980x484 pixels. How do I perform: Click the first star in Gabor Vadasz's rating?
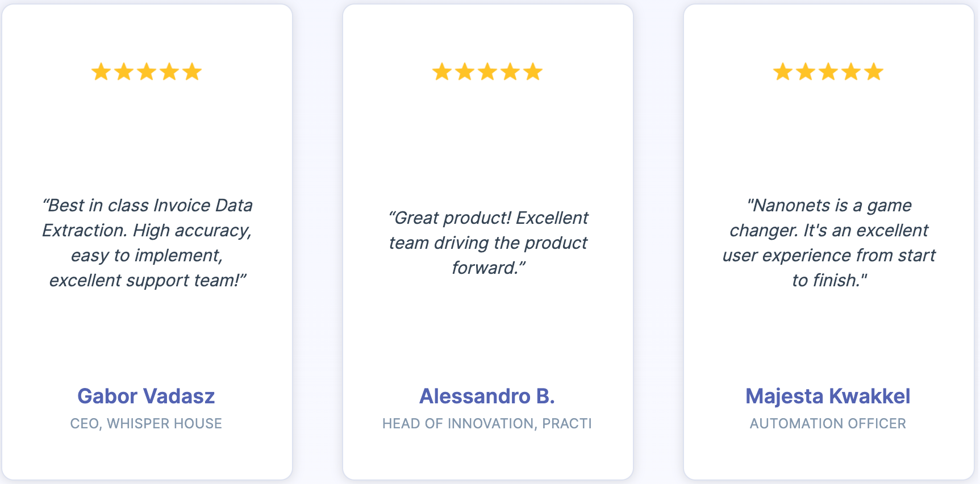pos(101,72)
